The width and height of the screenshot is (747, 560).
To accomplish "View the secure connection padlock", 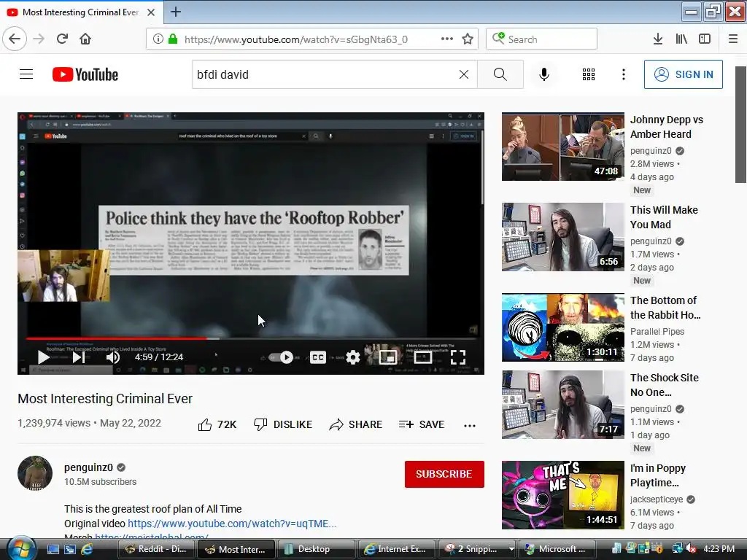I will point(172,39).
